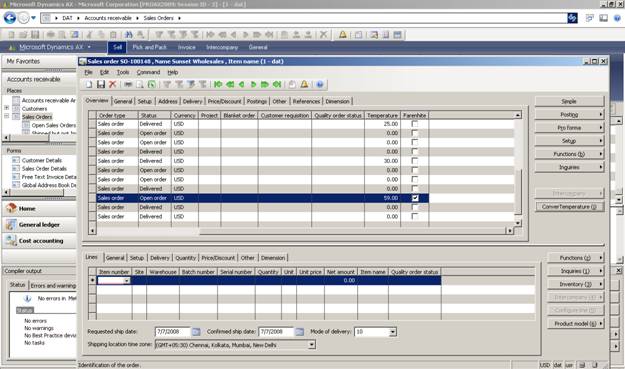Go to last record green arrow
Viewport: 625px width, 369px height.
tap(277, 84)
